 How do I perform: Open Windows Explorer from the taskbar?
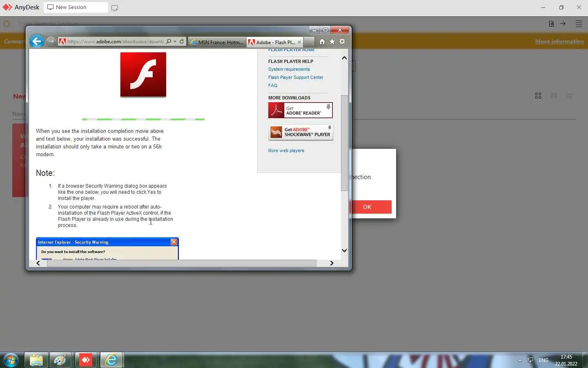coord(36,360)
